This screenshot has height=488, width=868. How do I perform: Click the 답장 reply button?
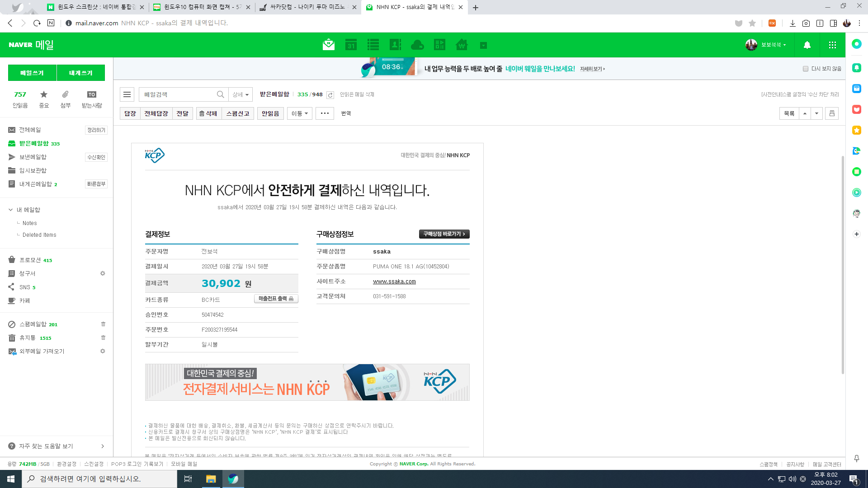130,113
